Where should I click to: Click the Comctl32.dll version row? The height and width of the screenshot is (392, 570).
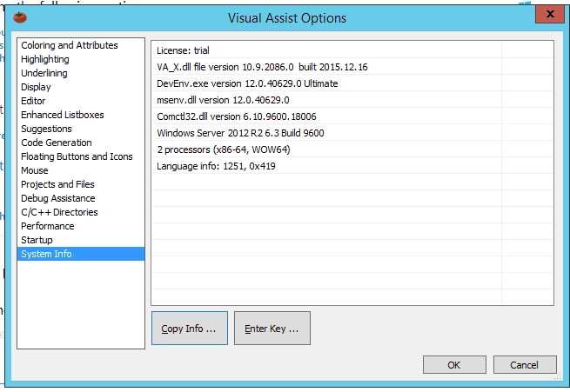tap(352, 116)
